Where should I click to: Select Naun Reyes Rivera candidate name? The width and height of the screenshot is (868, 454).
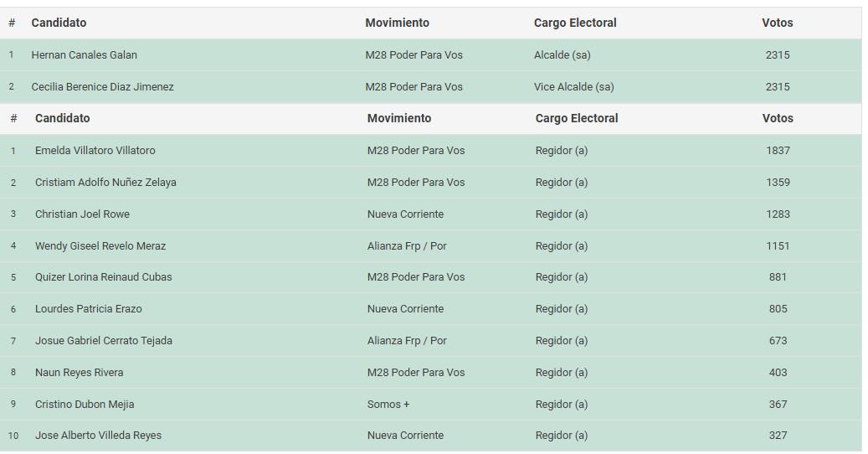click(x=79, y=373)
